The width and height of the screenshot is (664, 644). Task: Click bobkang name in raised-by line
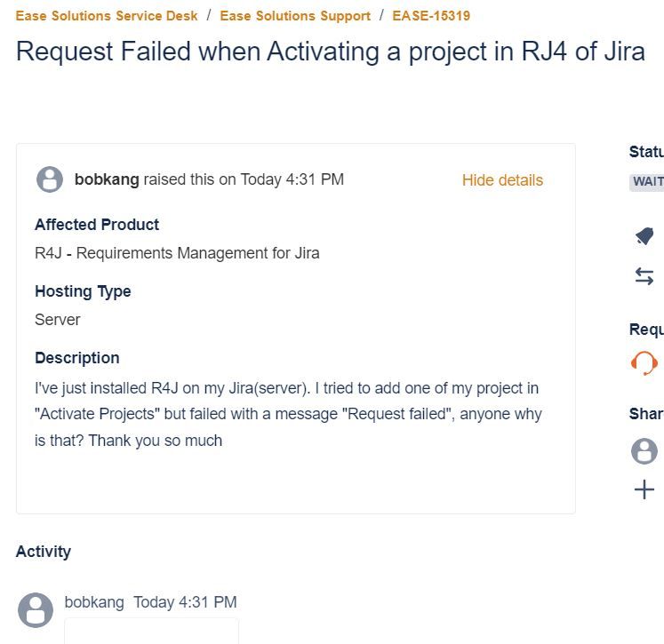107,179
